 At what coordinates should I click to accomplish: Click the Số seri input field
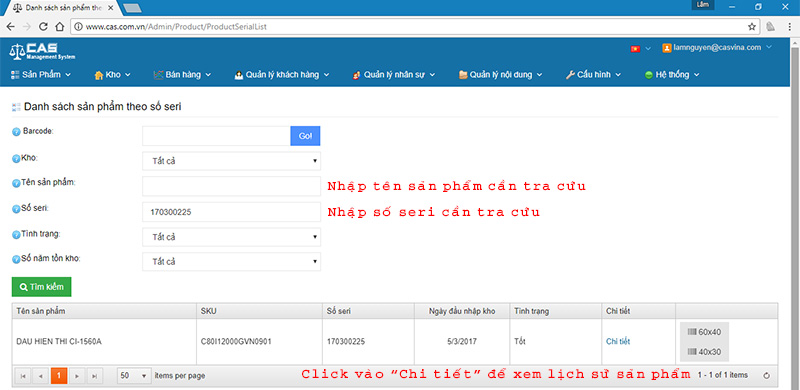232,212
